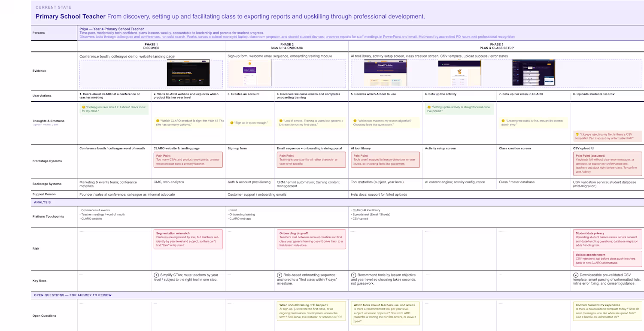This screenshot has width=644, height=331.
Task: Click the "Platform Touchpoints" row label
Action: coord(48,216)
